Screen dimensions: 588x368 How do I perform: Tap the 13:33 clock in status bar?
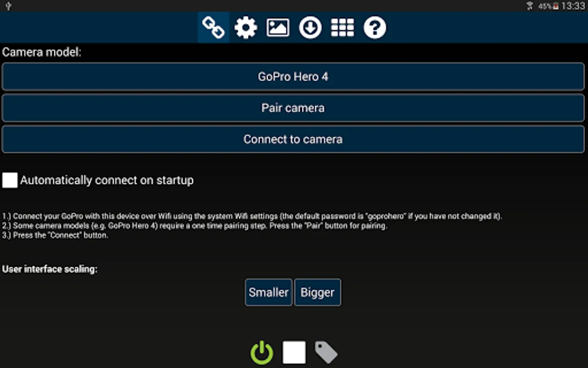573,6
